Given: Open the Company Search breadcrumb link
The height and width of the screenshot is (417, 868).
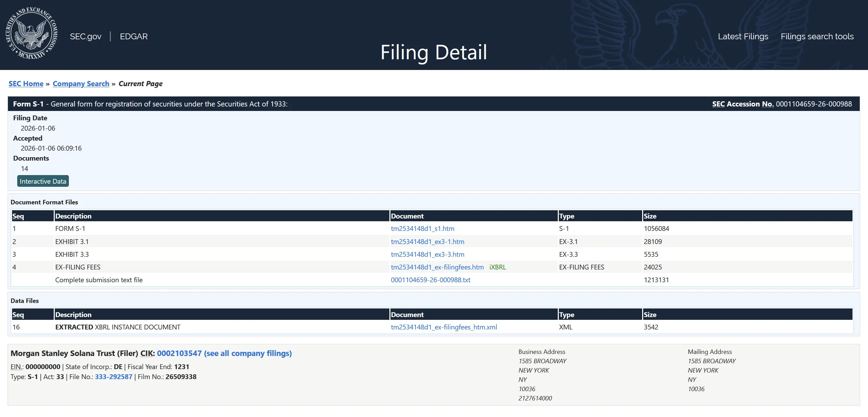Looking at the screenshot, I should click(81, 83).
